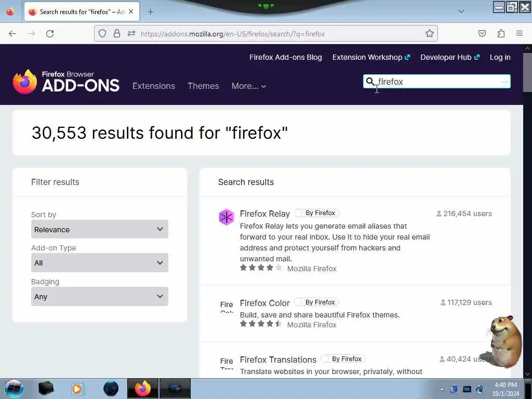532x399 pixels.
Task: Click By Firefox badge next to Translations
Action: [343, 359]
